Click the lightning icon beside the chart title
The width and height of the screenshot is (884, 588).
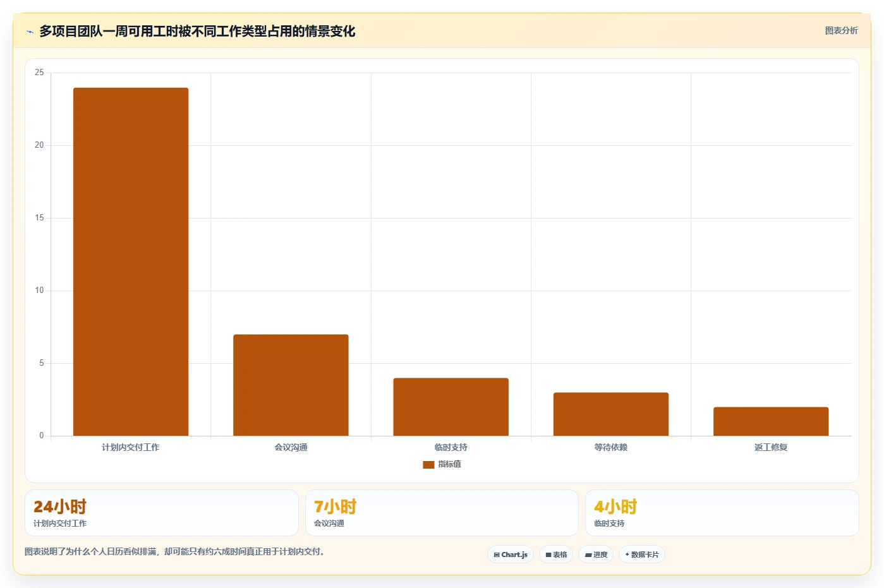(x=30, y=32)
